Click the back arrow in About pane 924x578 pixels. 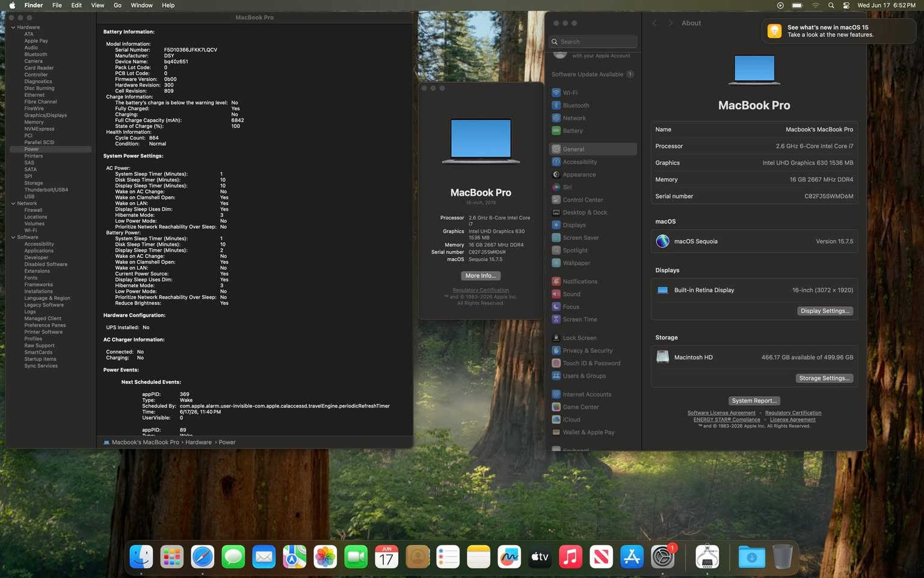pos(654,23)
